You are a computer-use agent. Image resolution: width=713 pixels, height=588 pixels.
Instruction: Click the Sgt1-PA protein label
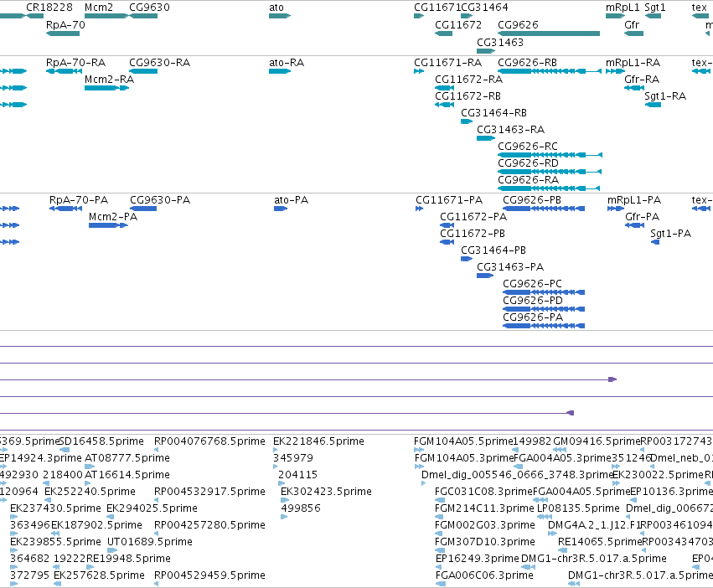pyautogui.click(x=671, y=234)
